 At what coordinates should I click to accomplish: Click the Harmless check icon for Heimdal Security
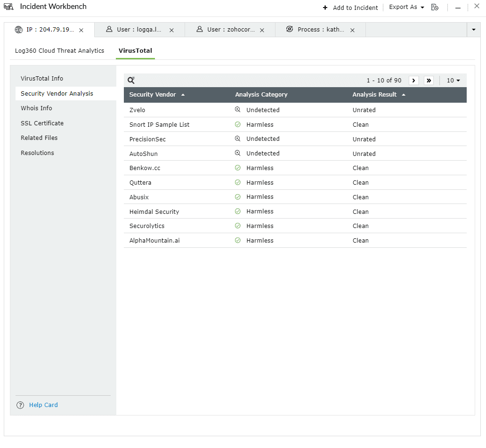coord(237,211)
